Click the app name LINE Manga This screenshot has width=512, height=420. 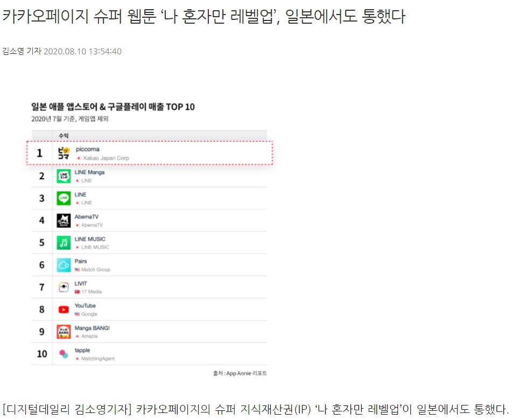point(89,172)
